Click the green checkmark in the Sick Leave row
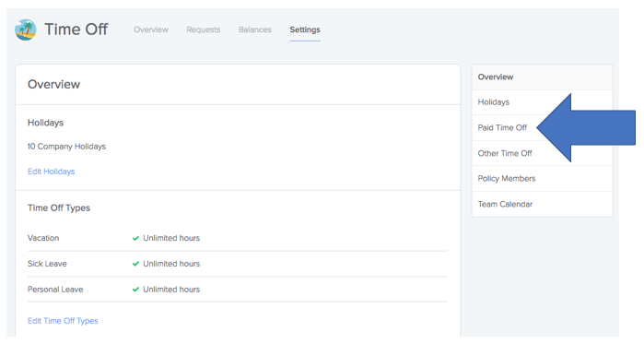Image resolution: width=644 pixels, height=344 pixels. [135, 264]
